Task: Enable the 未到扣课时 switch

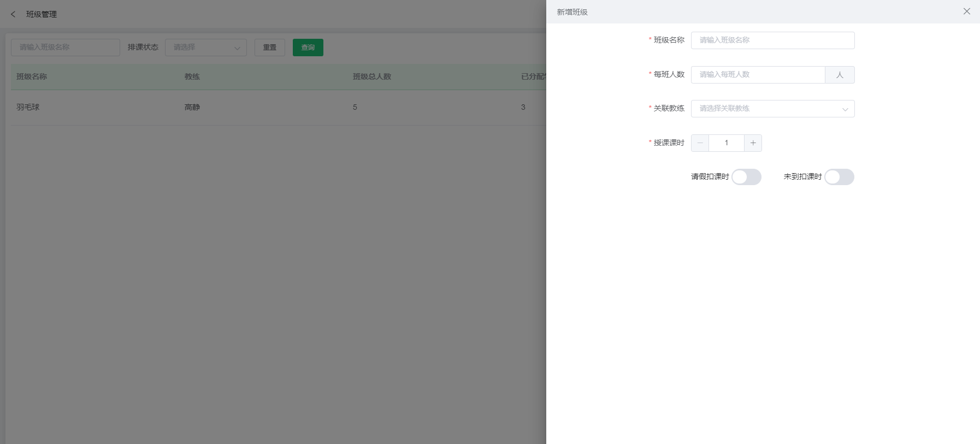Action: point(839,177)
